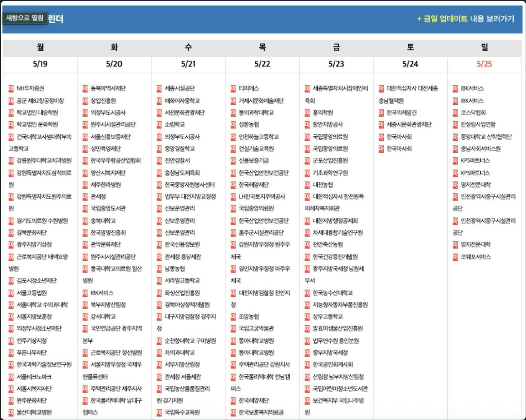This screenshot has height=420, width=526.
Task: Click the red icon beside 성환농협
Action: point(233,125)
